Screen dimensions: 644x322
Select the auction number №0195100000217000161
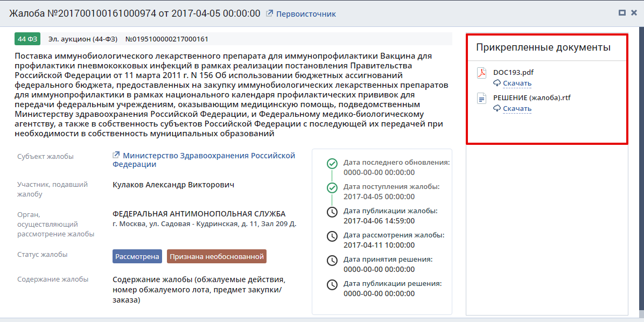167,39
